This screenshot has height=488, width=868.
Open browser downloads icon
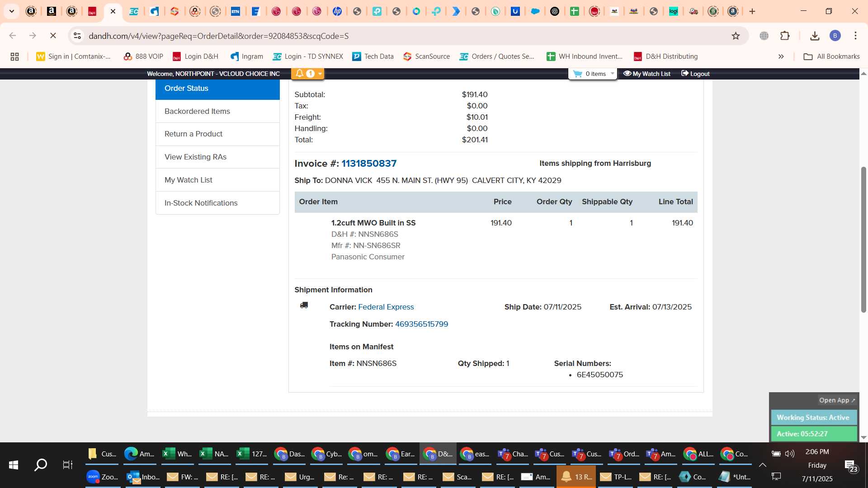(x=815, y=36)
